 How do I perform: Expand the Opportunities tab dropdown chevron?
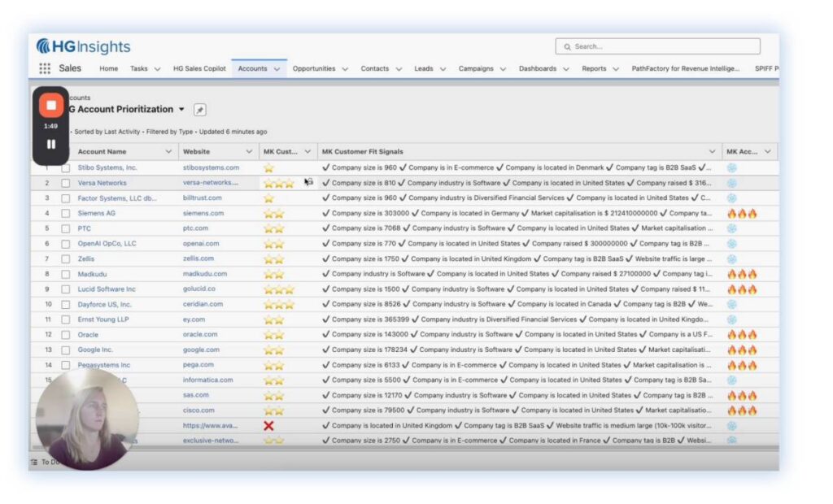coord(345,69)
